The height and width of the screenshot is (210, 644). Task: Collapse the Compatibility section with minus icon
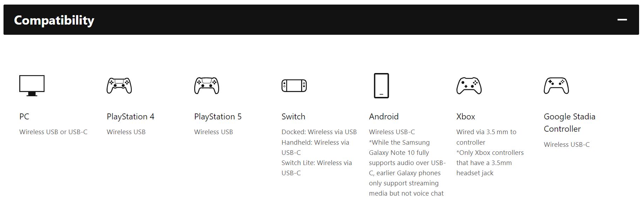tap(622, 20)
